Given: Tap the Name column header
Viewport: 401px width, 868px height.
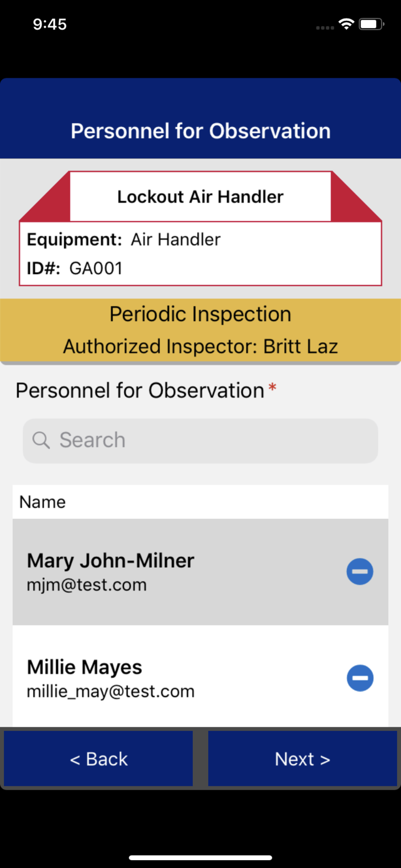Looking at the screenshot, I should [x=43, y=502].
